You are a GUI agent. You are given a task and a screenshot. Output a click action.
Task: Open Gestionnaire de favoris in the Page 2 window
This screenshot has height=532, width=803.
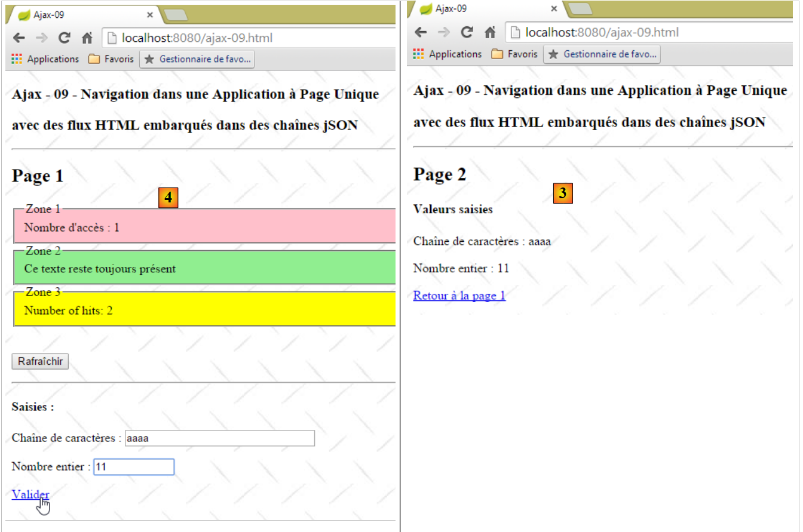pos(602,54)
